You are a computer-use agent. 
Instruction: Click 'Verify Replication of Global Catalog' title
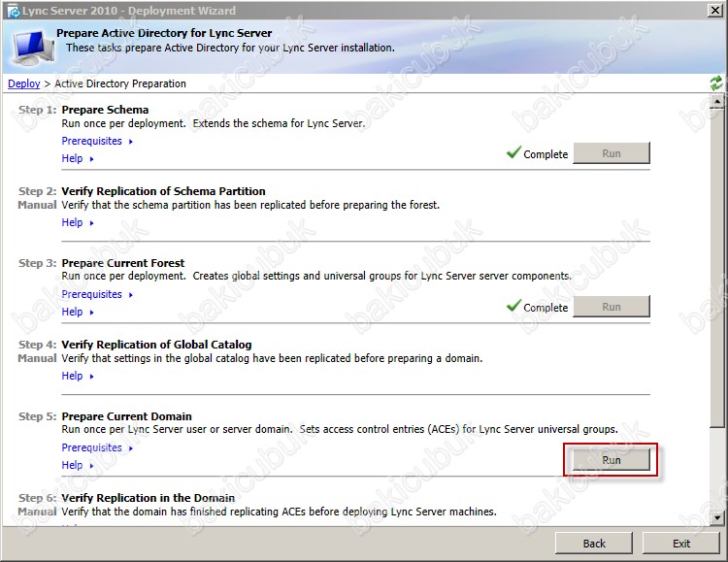click(156, 345)
